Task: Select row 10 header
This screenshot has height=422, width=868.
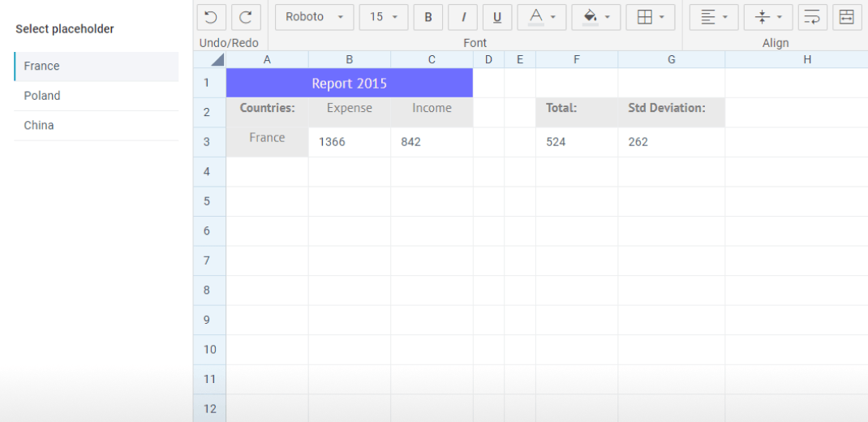Action: pos(210,350)
